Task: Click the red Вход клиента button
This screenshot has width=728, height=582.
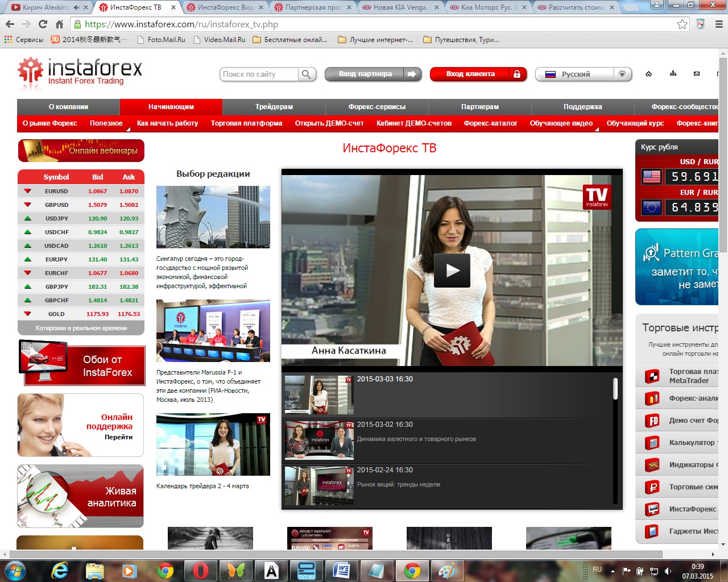Action: pos(478,74)
